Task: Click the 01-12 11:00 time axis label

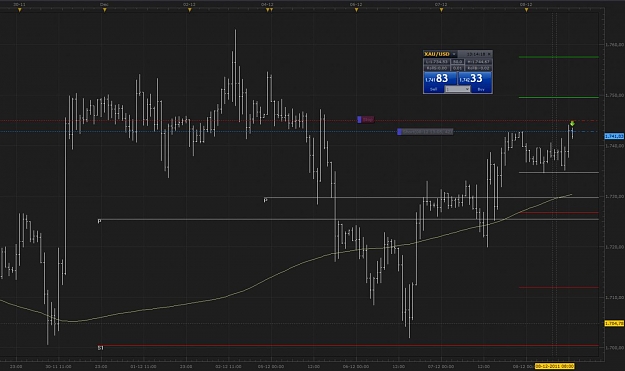Action: [x=143, y=366]
